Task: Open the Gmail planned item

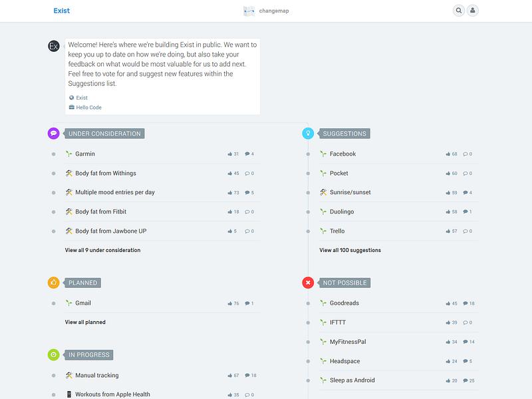Action: pyautogui.click(x=82, y=303)
